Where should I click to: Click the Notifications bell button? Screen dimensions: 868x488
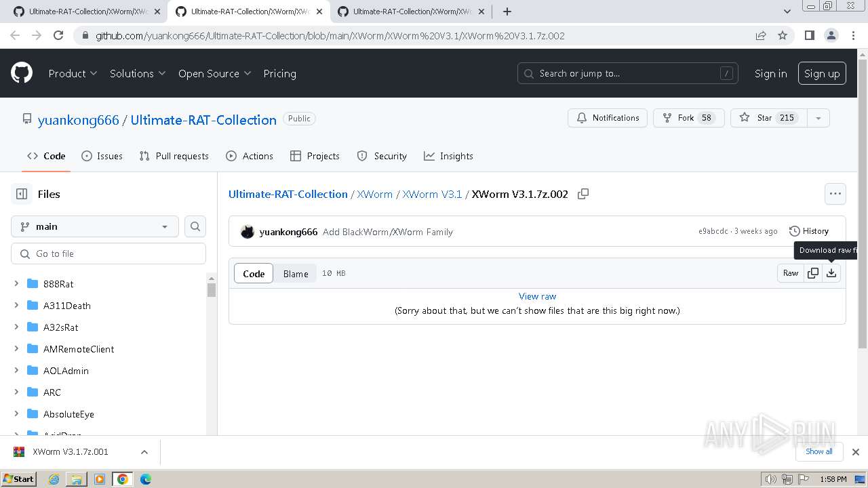point(608,118)
